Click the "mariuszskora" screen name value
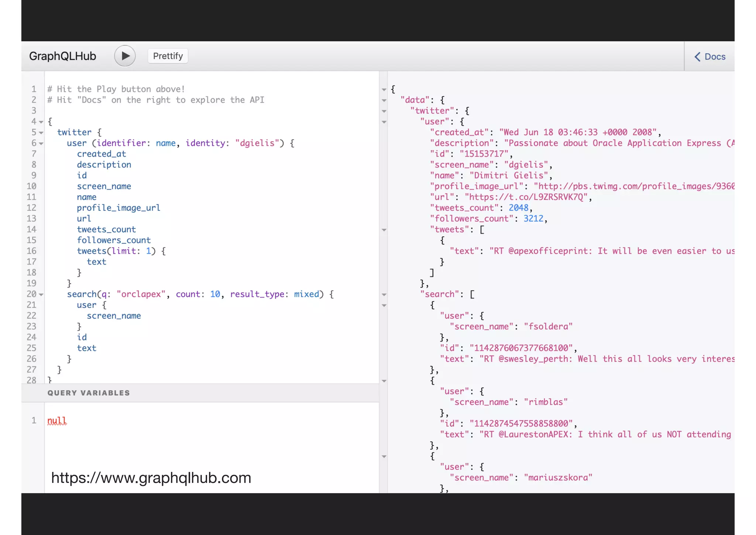Screen dimensions: 756x535 [558, 477]
